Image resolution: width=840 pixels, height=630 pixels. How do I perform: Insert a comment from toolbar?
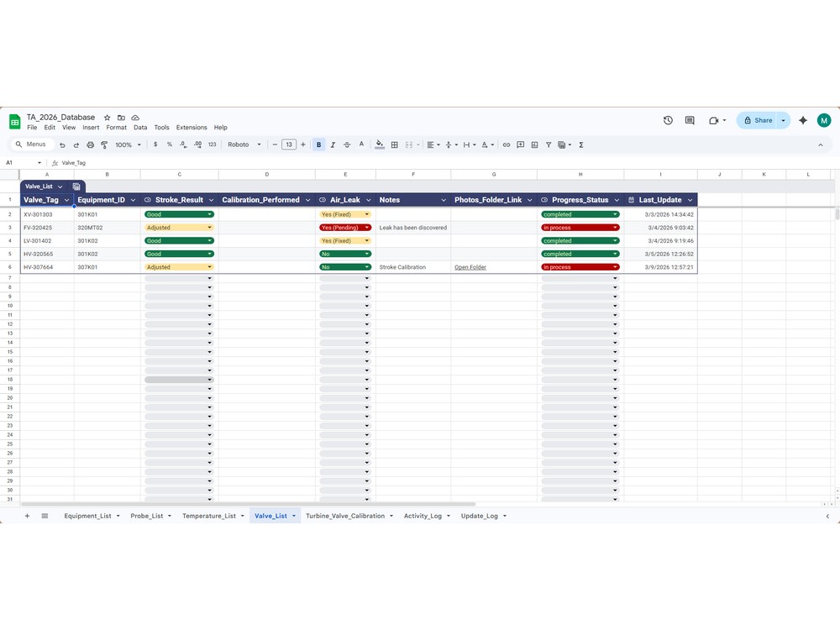520,144
